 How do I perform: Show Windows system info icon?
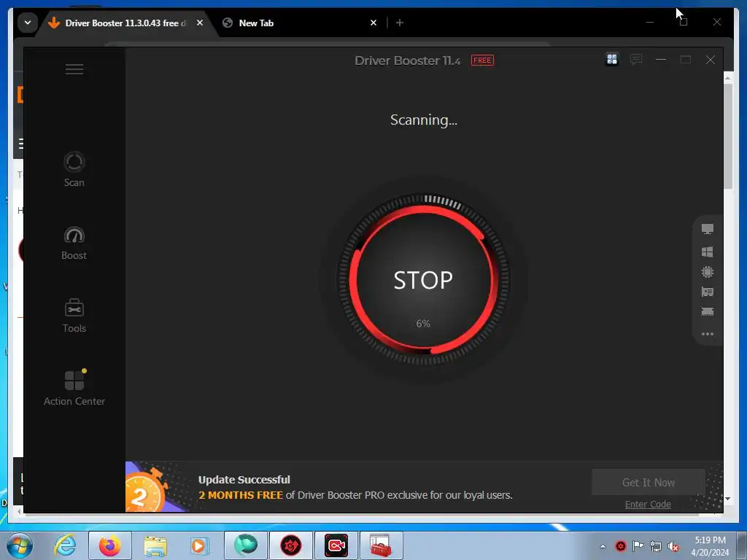708,252
